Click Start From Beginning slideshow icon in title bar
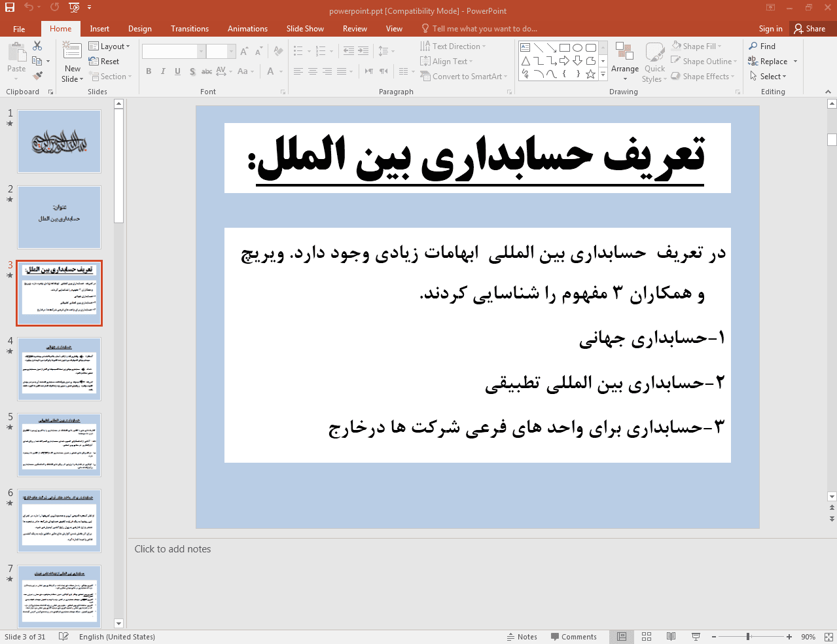The height and width of the screenshot is (644, 837). [x=74, y=7]
